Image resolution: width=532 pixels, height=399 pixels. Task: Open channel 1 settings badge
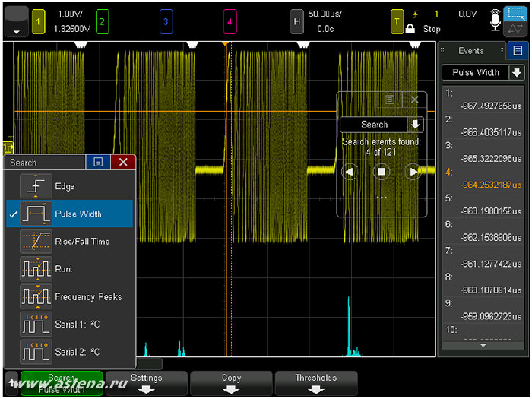pos(38,22)
